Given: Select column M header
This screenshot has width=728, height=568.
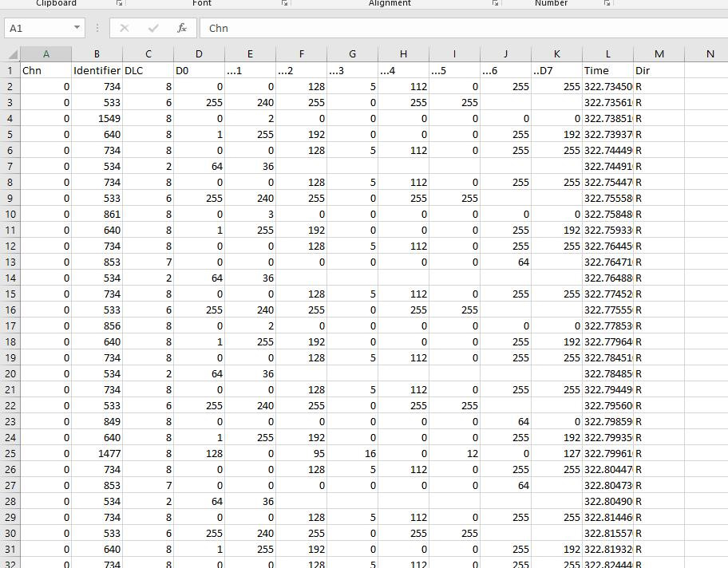Looking at the screenshot, I should click(659, 54).
